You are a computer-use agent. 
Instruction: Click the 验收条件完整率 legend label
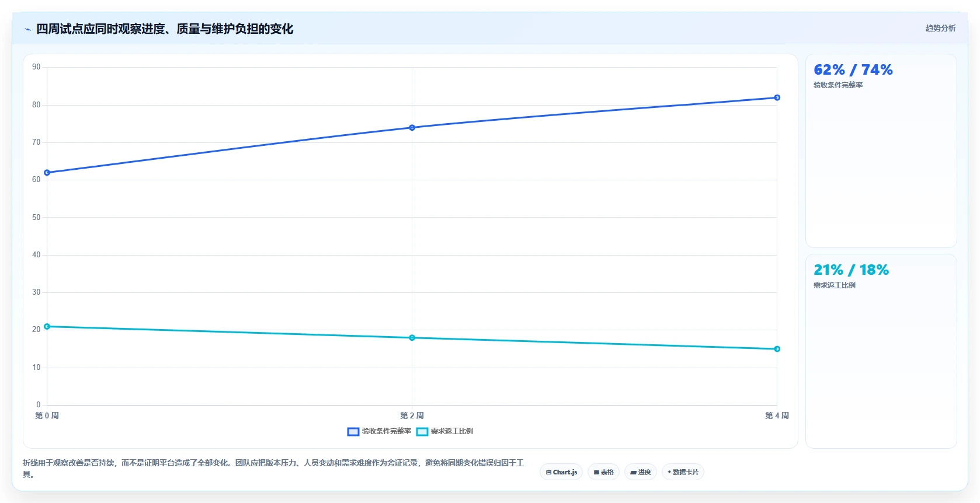[386, 431]
